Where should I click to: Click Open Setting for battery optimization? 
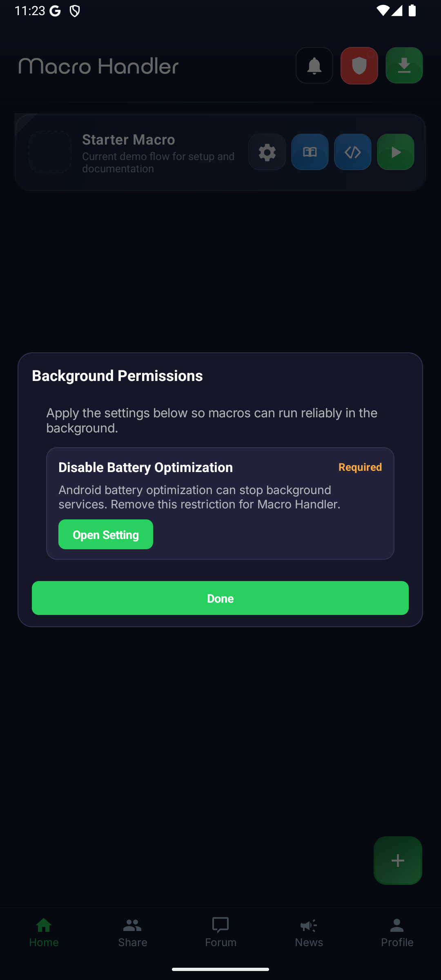click(105, 534)
